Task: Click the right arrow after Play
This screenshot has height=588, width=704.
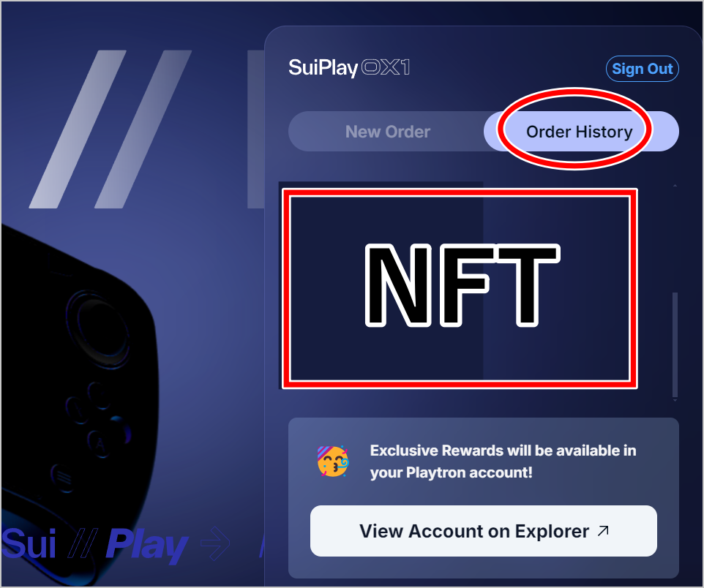Action: tap(215, 543)
